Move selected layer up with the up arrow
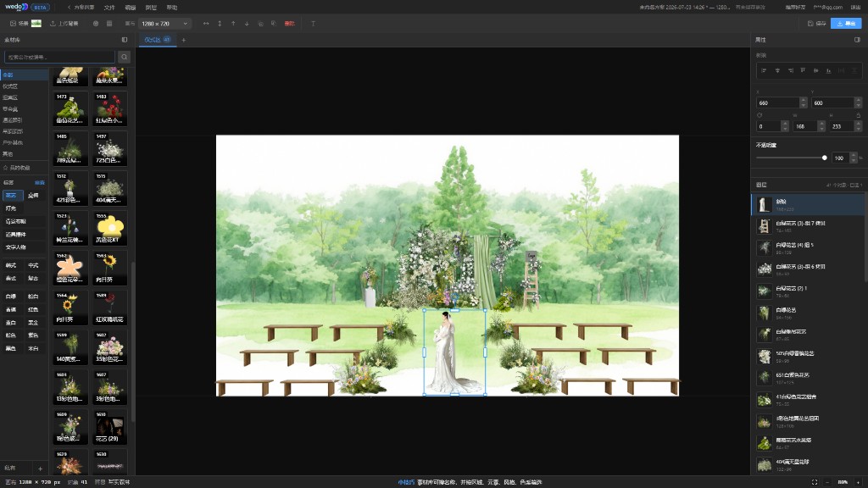 click(x=233, y=24)
